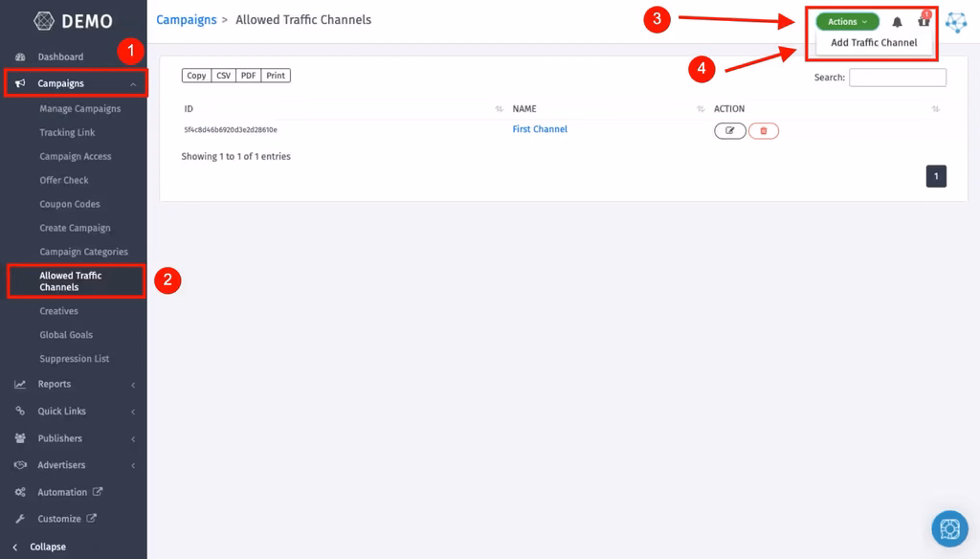
Task: Expand the Reports menu chevron
Action: [133, 385]
